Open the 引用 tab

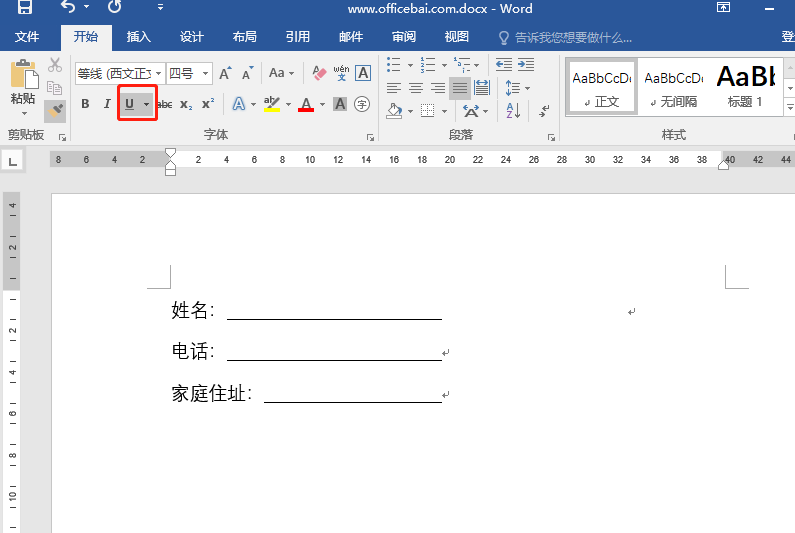pyautogui.click(x=298, y=37)
